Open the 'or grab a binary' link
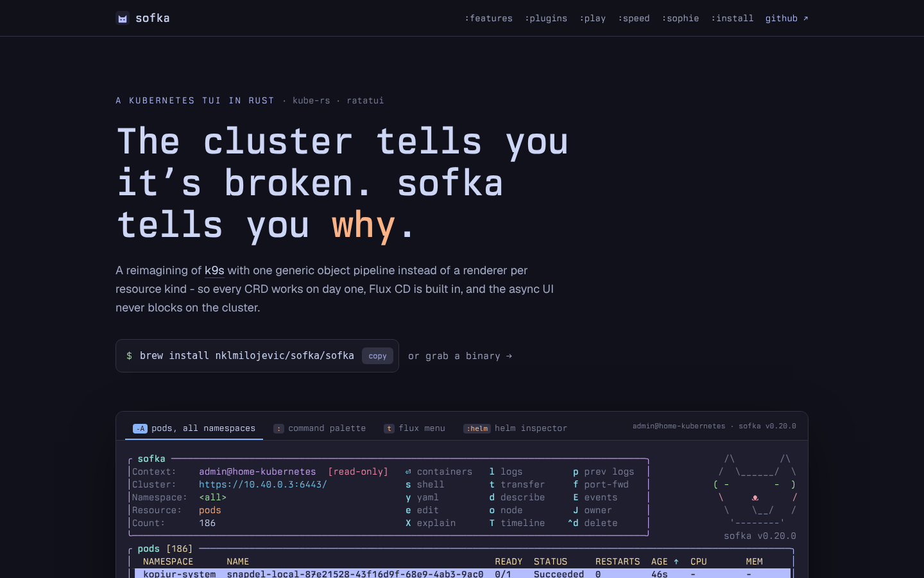The width and height of the screenshot is (924, 578). pos(460,356)
